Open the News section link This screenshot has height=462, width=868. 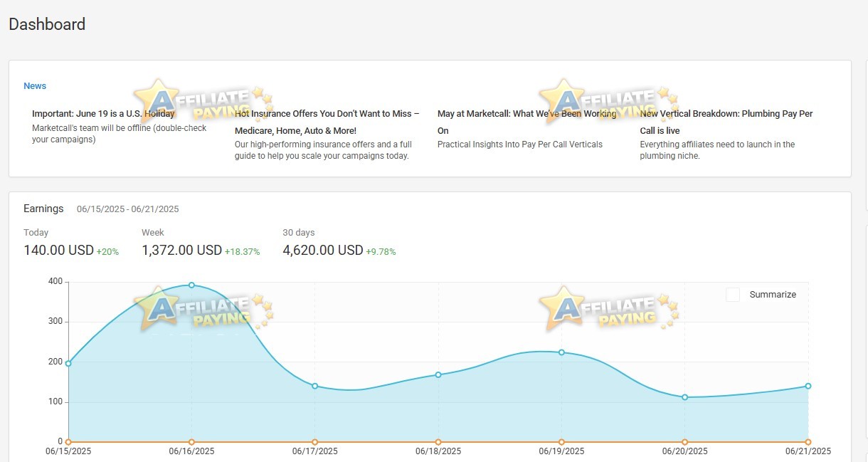tap(35, 86)
